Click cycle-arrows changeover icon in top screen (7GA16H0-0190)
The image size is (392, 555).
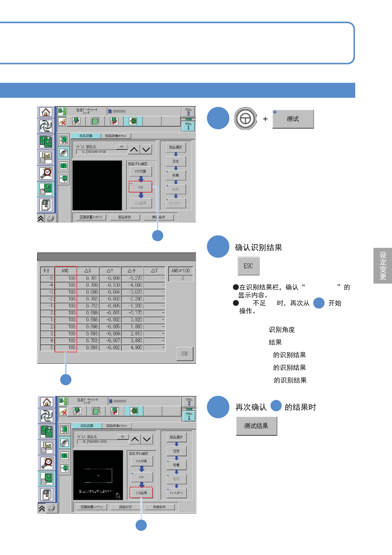46,126
